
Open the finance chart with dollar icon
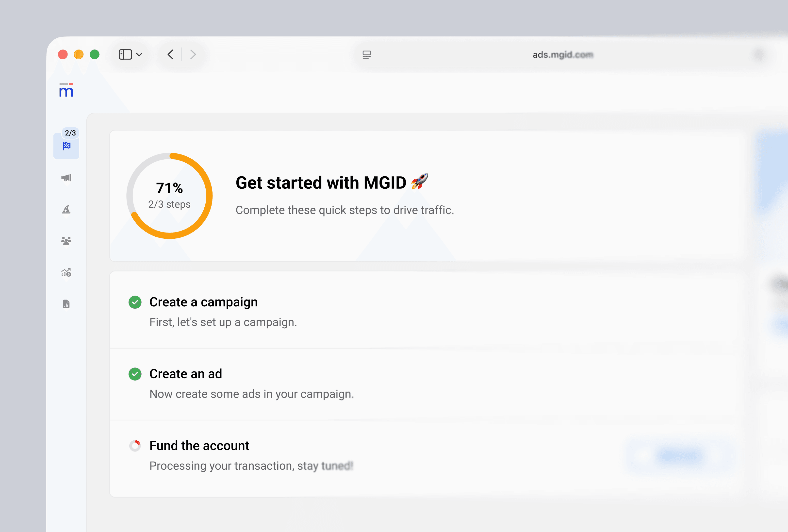(x=66, y=272)
